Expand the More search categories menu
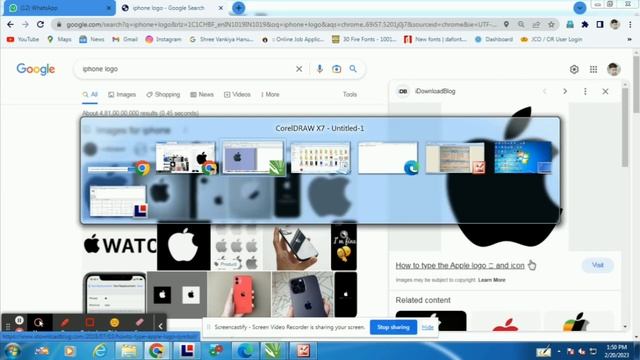640x360 pixels. click(270, 94)
